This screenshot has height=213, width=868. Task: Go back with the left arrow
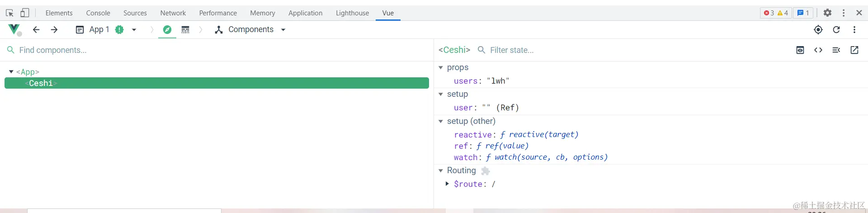pyautogui.click(x=36, y=30)
